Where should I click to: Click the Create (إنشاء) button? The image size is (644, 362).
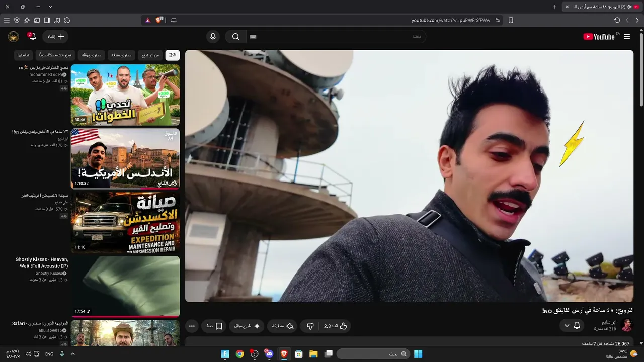click(x=55, y=37)
